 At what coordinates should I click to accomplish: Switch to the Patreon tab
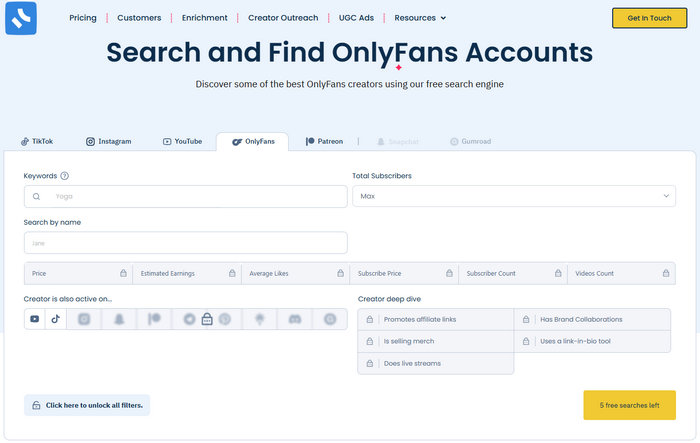coord(324,142)
